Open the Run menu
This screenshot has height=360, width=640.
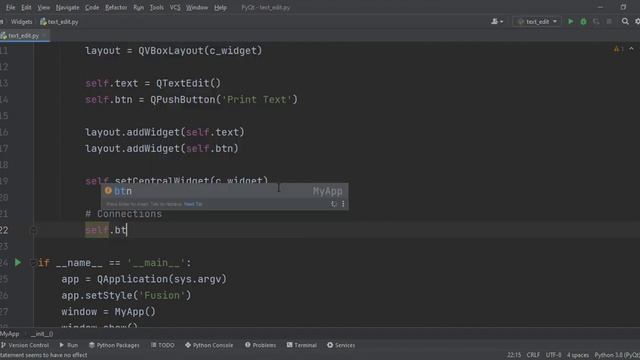(x=138, y=7)
